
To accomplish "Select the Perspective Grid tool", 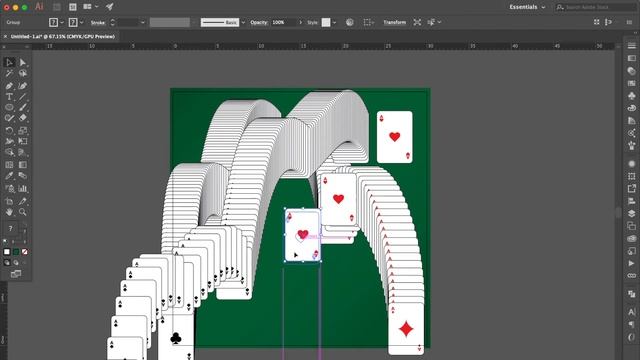I will 22,152.
